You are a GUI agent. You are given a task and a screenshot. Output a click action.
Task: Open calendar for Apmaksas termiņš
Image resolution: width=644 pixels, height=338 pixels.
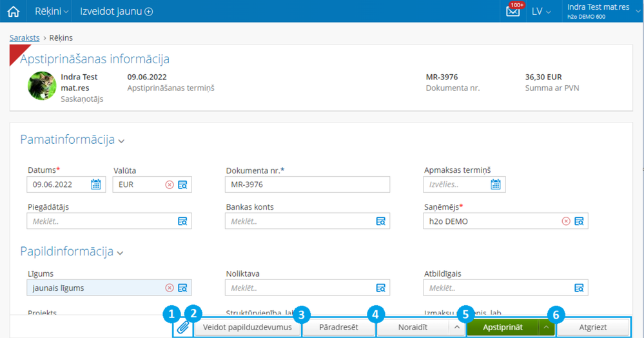[x=496, y=184]
